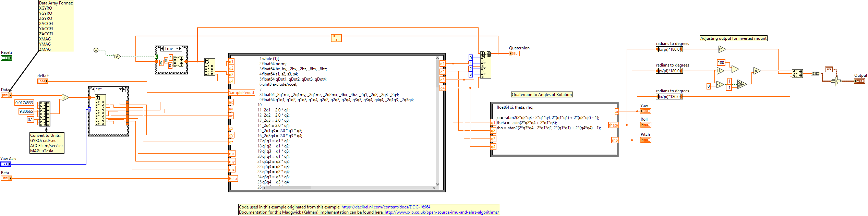The image size is (868, 216).
Task: Select blue index constant 3
Action: (471, 74)
